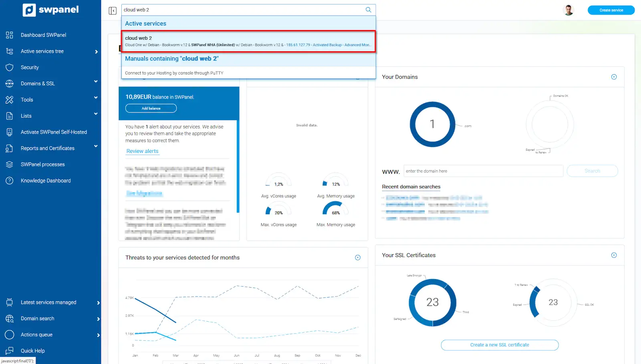641x364 pixels.
Task: Click the Reports and Certificates icon
Action: 10,149
